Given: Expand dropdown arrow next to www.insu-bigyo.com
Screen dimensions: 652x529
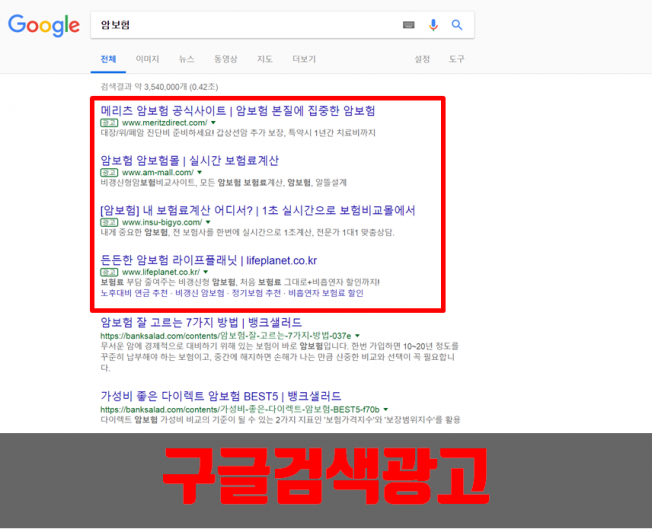Looking at the screenshot, I should pos(208,222).
